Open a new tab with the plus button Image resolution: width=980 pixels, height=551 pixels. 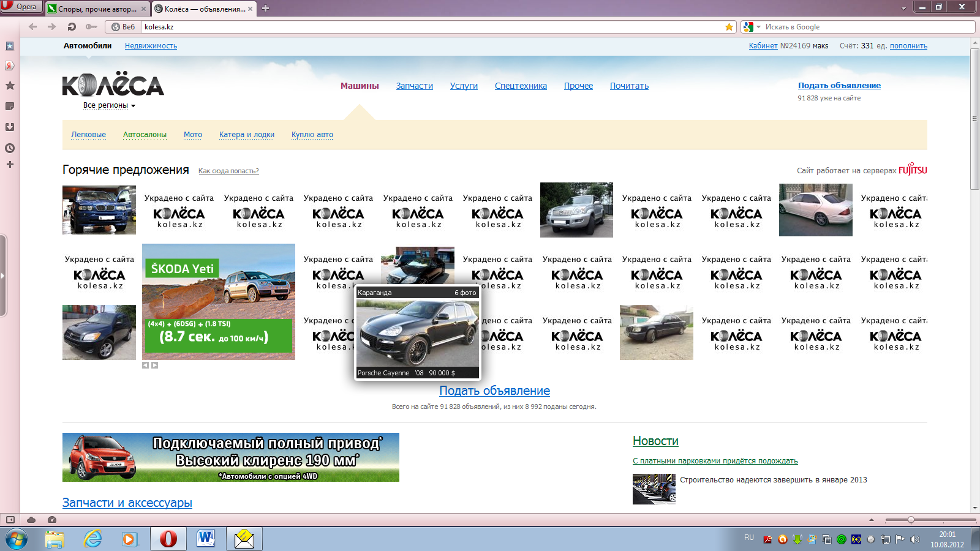(265, 9)
